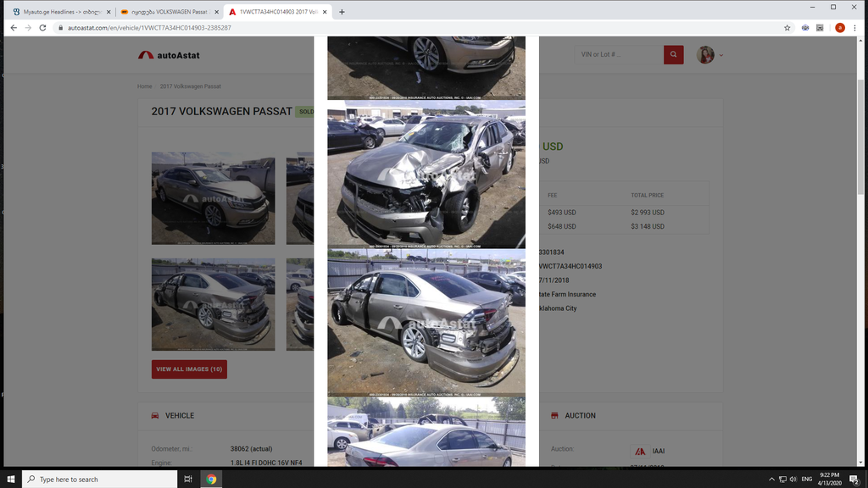Screen dimensions: 868x488
Task: Select the $493 USD fee value
Action: [x=562, y=213]
